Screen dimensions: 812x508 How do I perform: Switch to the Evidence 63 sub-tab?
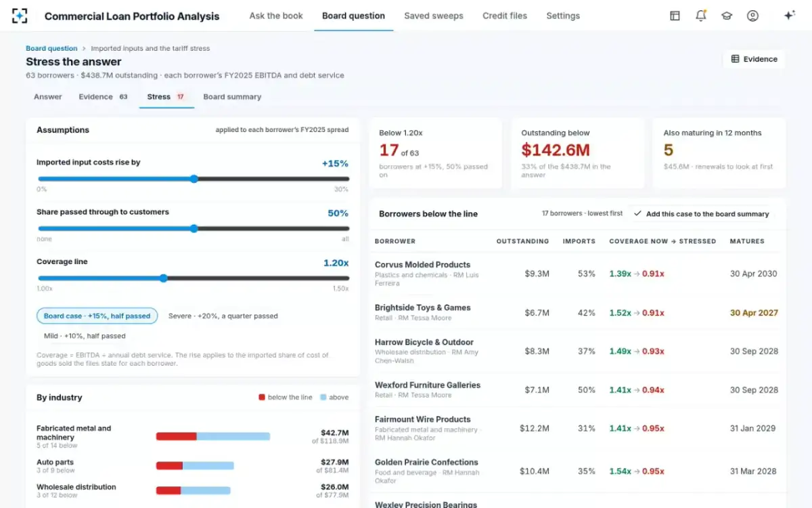(104, 97)
